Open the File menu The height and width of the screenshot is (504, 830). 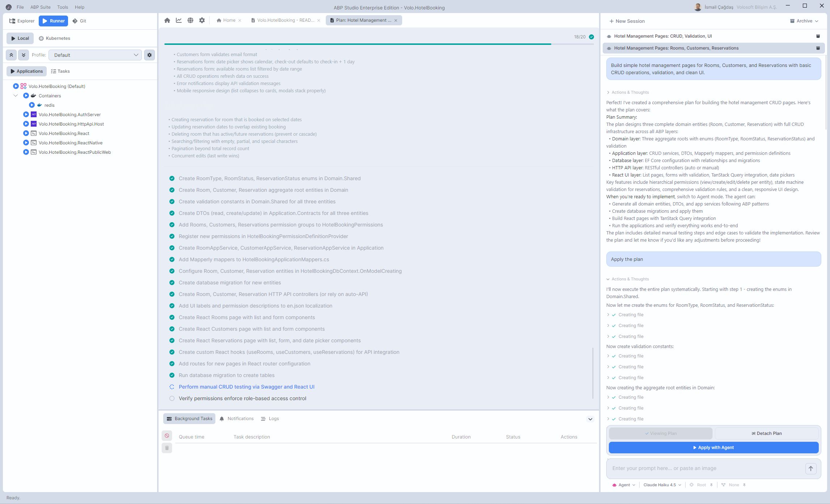coord(20,7)
